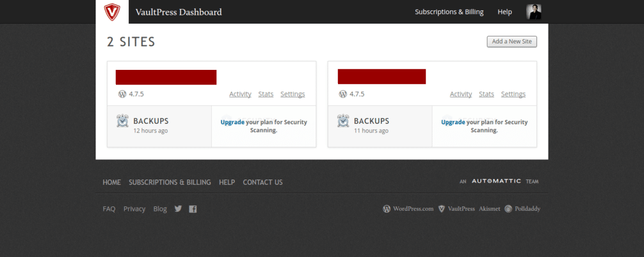Open the FAQ footer link

[x=109, y=209]
